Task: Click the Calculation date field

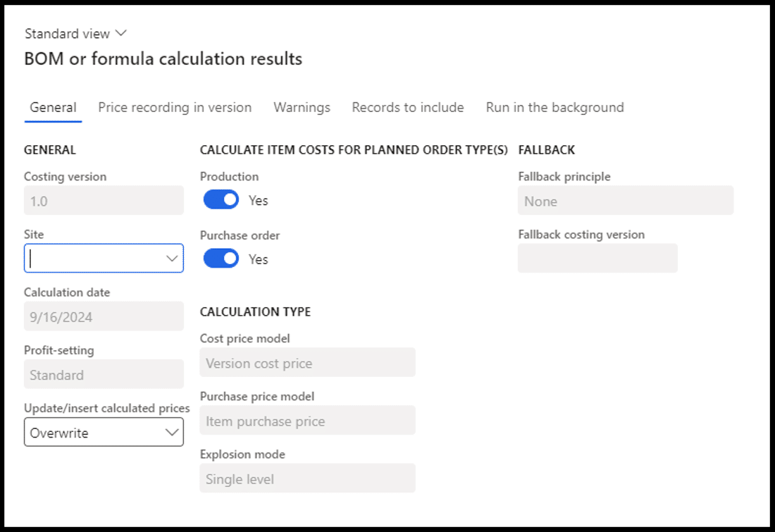Action: [x=104, y=316]
